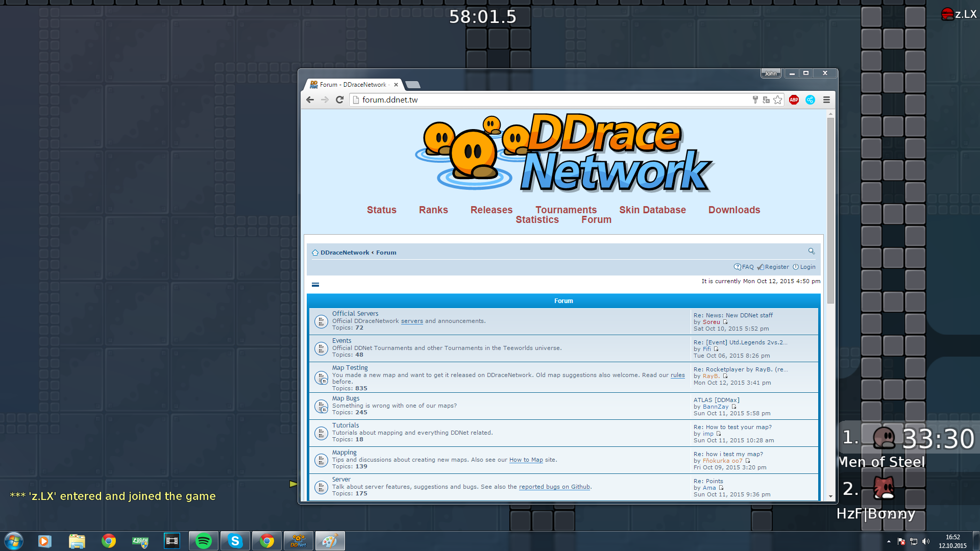Click the browser back arrow

coord(310,100)
